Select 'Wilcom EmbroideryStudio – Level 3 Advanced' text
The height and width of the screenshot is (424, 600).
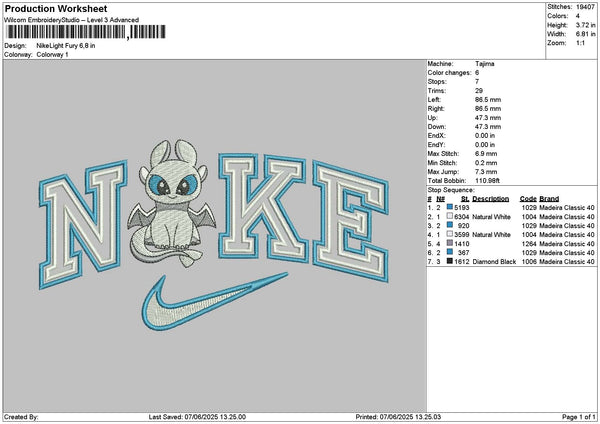(72, 20)
